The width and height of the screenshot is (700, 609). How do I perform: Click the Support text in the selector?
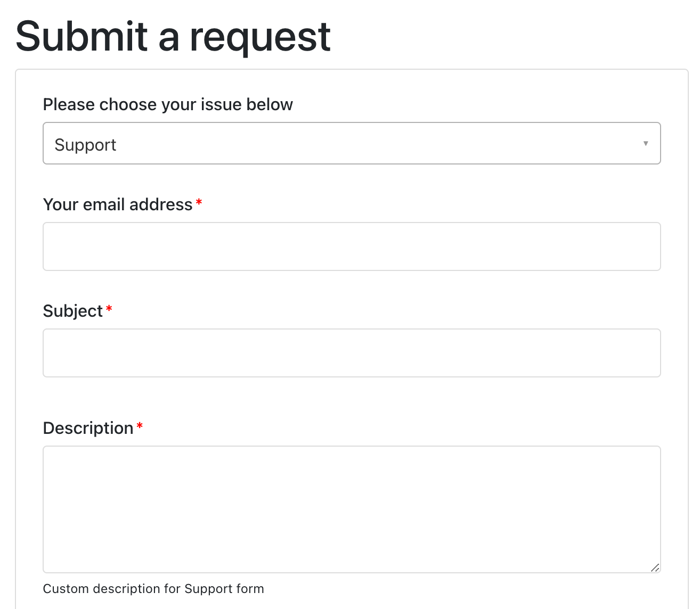pyautogui.click(x=85, y=144)
